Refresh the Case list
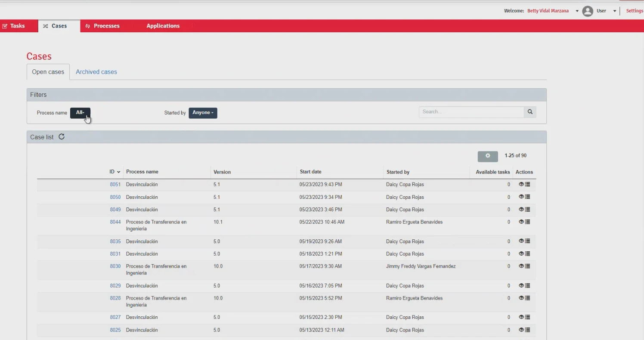Image resolution: width=644 pixels, height=340 pixels. (62, 137)
